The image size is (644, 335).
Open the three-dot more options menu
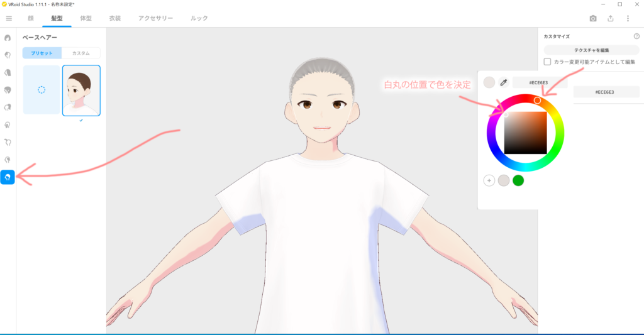tap(628, 18)
